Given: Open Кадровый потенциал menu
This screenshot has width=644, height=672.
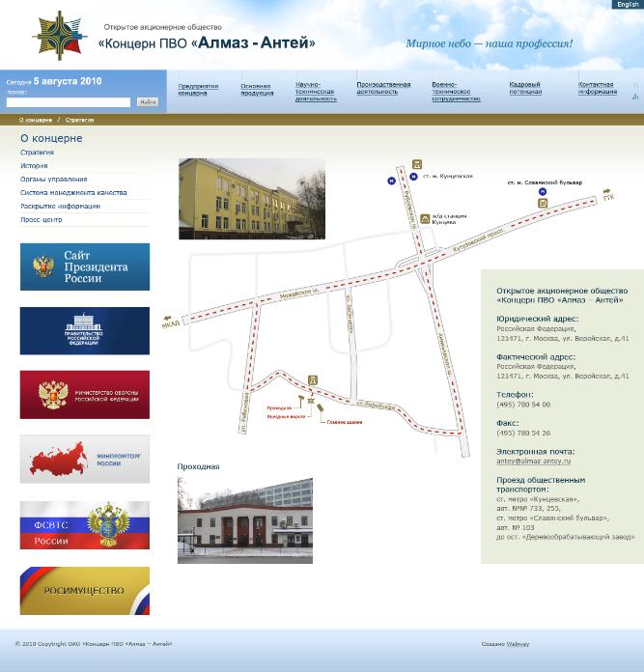Looking at the screenshot, I should [x=525, y=88].
